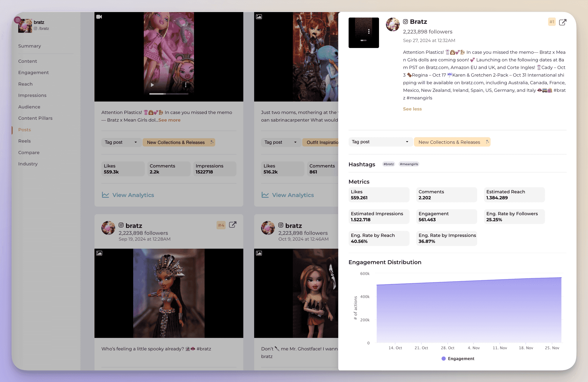
Task: Click Instagram icon on Sep 19 post header
Action: (x=121, y=225)
